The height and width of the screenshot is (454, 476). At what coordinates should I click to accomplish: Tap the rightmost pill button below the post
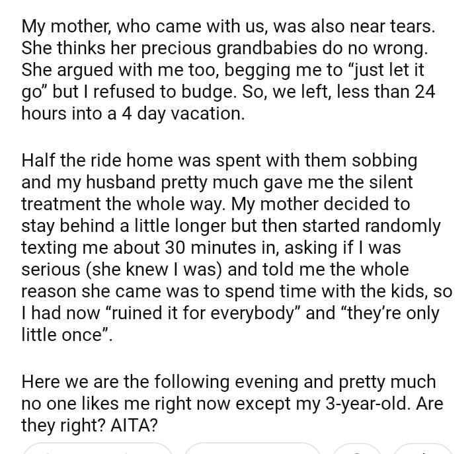pyautogui.click(x=422, y=449)
